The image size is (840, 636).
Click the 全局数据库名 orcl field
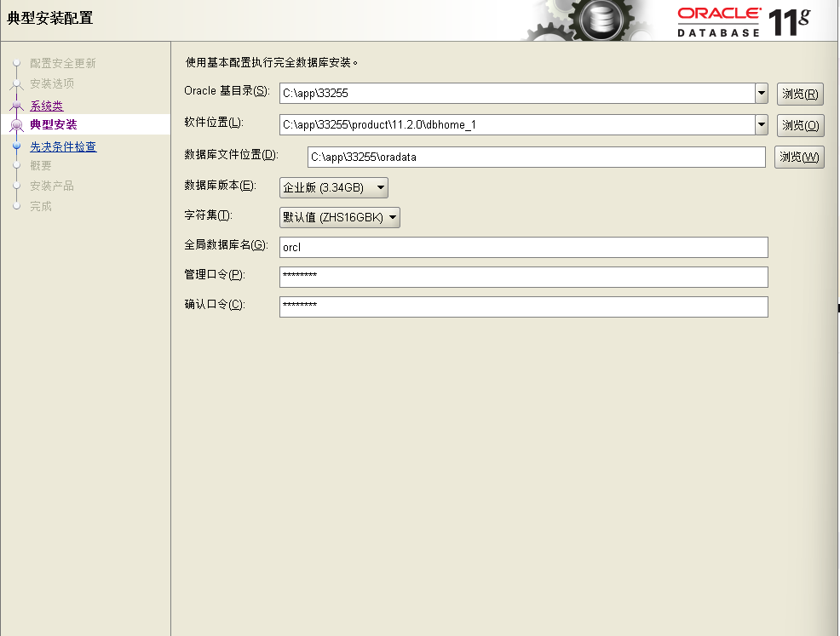click(x=523, y=247)
